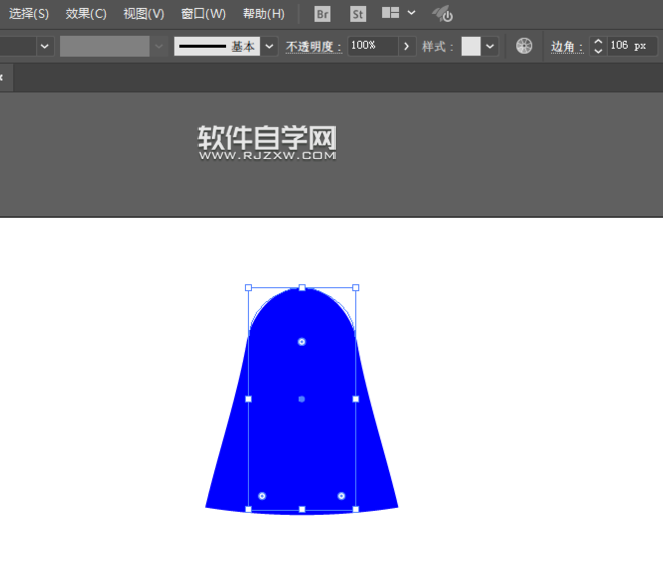This screenshot has height=573, width=663.
Task: Click the left-middle bounding box handle
Action: point(249,399)
